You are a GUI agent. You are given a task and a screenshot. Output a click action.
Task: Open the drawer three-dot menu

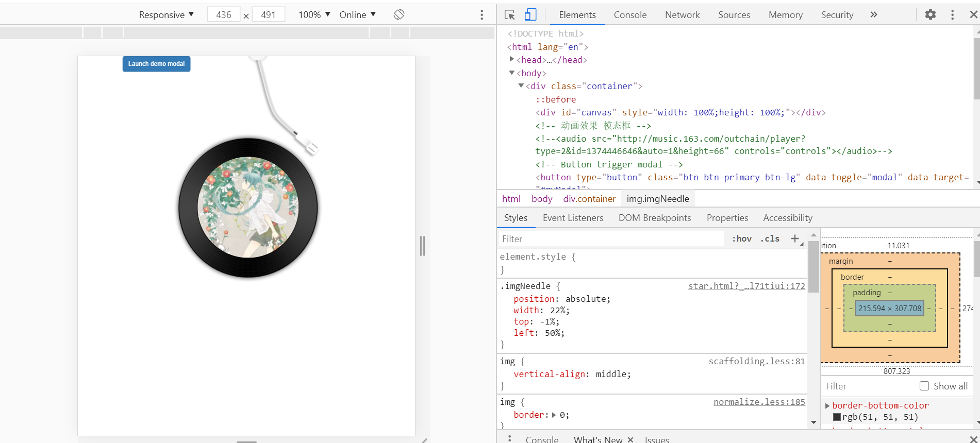coord(509,439)
